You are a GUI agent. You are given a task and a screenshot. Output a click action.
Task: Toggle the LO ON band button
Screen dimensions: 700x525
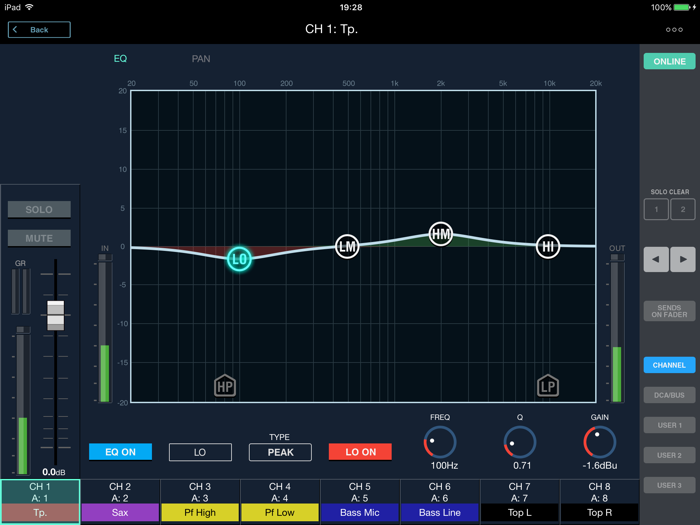click(360, 452)
